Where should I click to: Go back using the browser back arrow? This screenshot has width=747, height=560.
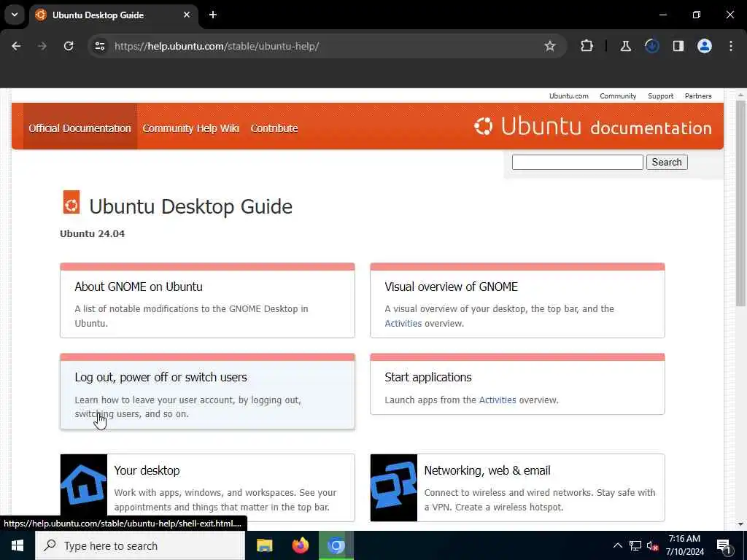click(16, 46)
